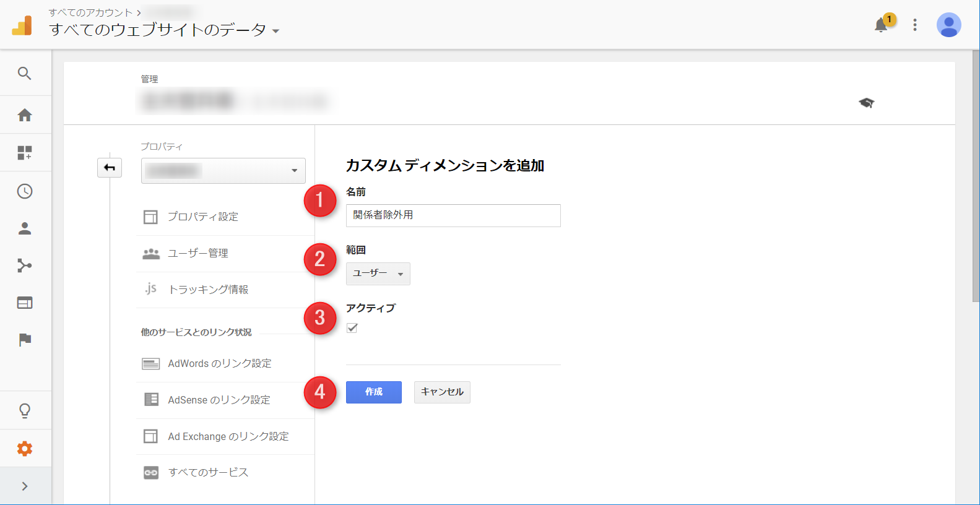Open the Home icon in sidebar

click(25, 115)
